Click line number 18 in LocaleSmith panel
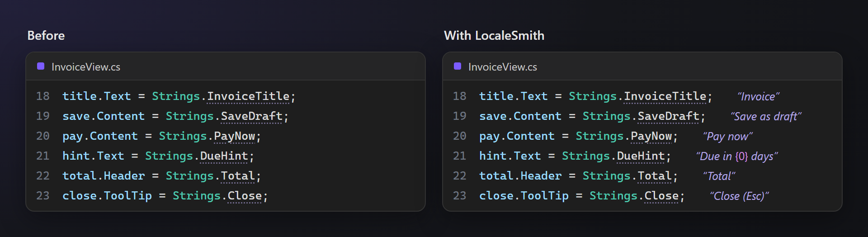The image size is (868, 237). pyautogui.click(x=460, y=96)
